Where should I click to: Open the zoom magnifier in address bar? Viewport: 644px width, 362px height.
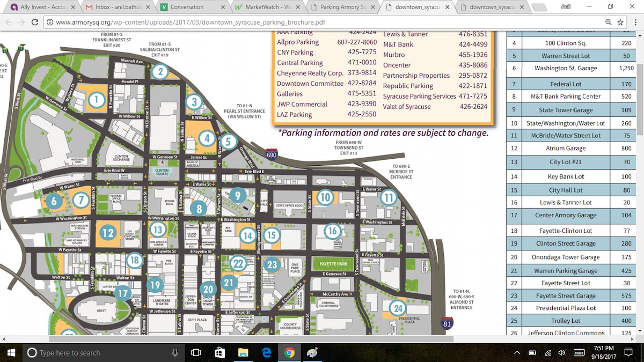pyautogui.click(x=608, y=23)
